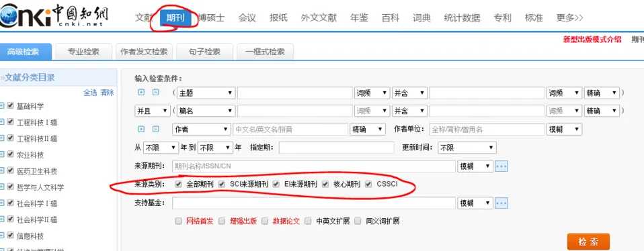The width and height of the screenshot is (644, 251).
Task: Open the 更多>> navigation item
Action: 569,18
